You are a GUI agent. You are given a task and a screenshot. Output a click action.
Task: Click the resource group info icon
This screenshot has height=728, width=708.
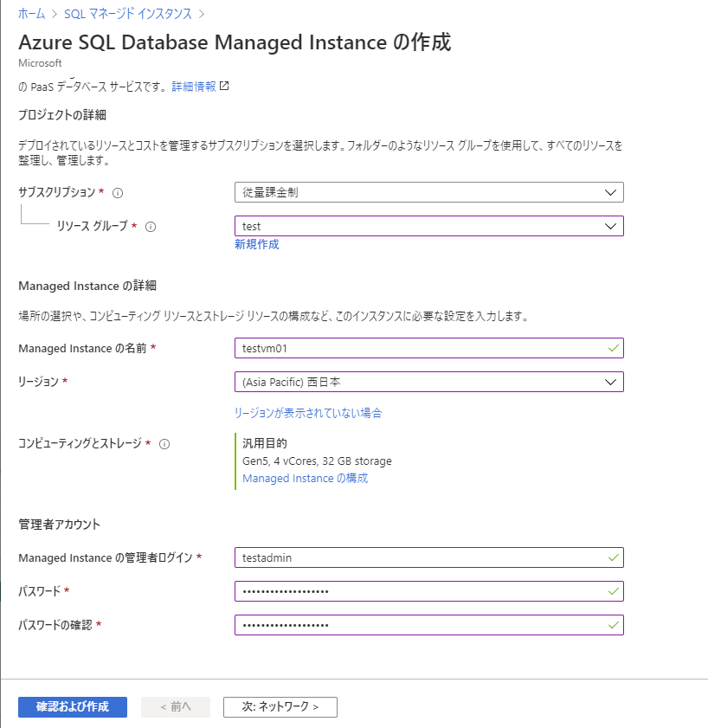(x=151, y=227)
